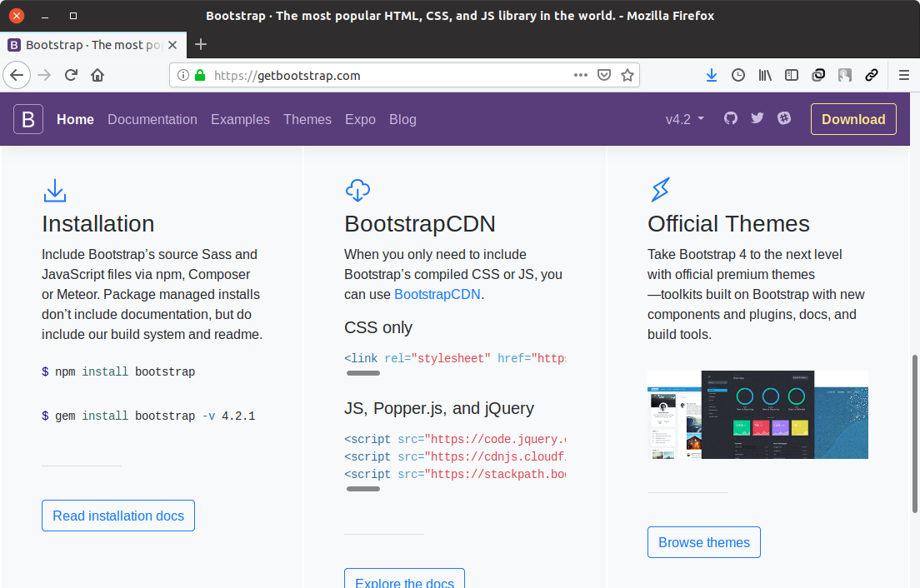
Task: Open synced tabs icon
Action: click(x=817, y=75)
